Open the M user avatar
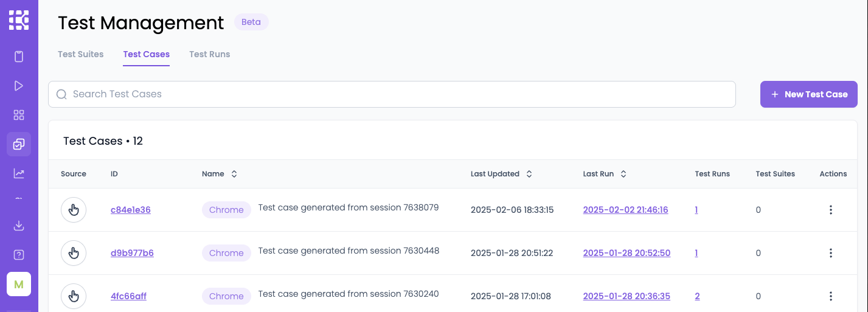Image resolution: width=868 pixels, height=312 pixels. point(19,284)
